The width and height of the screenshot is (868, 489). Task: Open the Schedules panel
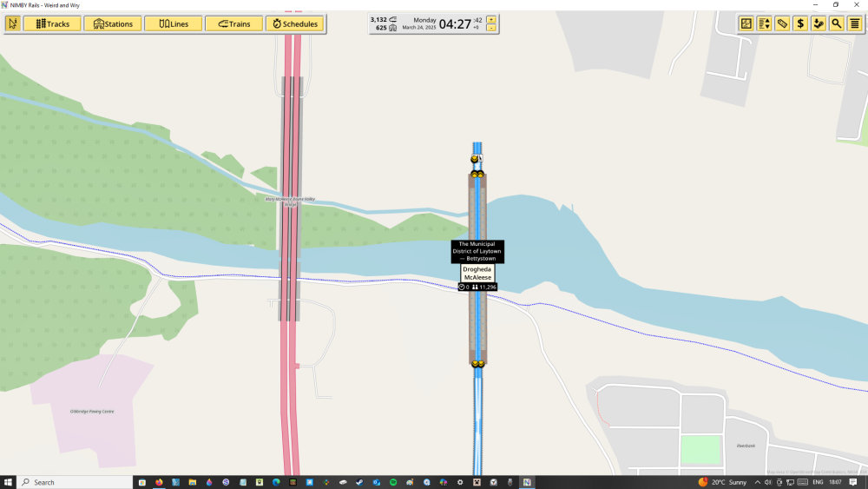click(295, 23)
